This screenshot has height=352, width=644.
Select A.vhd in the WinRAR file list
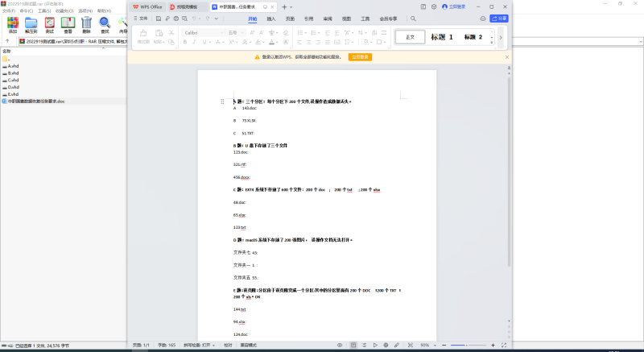[13, 66]
